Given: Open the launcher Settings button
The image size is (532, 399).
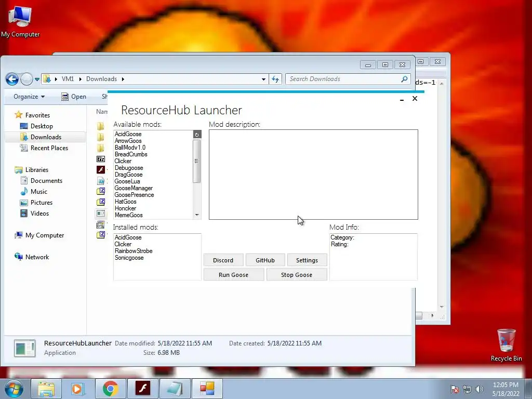Looking at the screenshot, I should click(x=307, y=260).
